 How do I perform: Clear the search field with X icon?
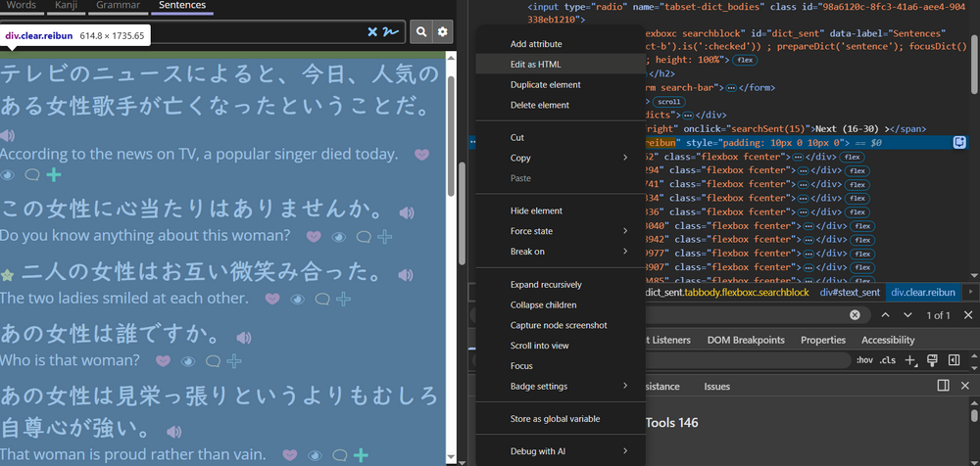[x=372, y=32]
